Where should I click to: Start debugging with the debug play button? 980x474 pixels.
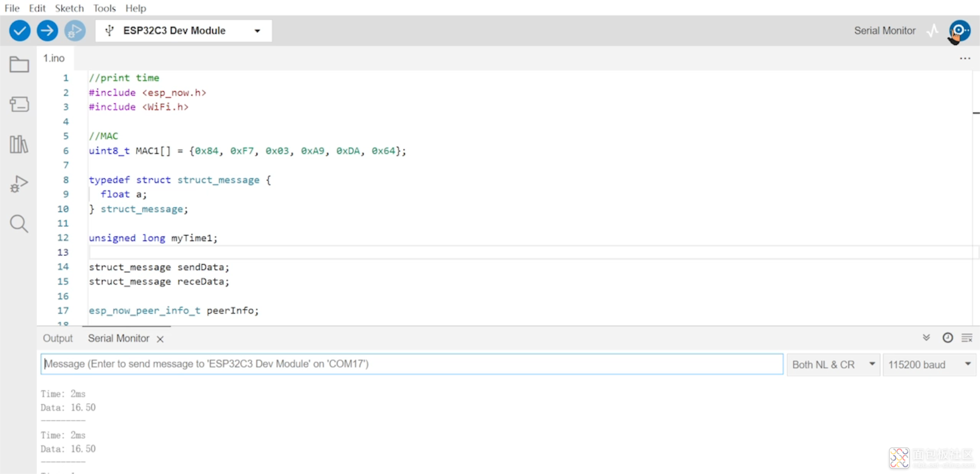coord(75,31)
